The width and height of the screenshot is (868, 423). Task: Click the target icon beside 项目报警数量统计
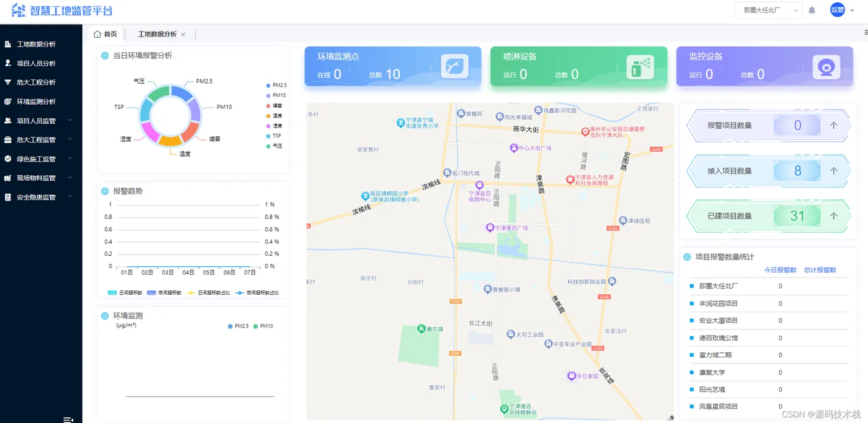(x=687, y=257)
